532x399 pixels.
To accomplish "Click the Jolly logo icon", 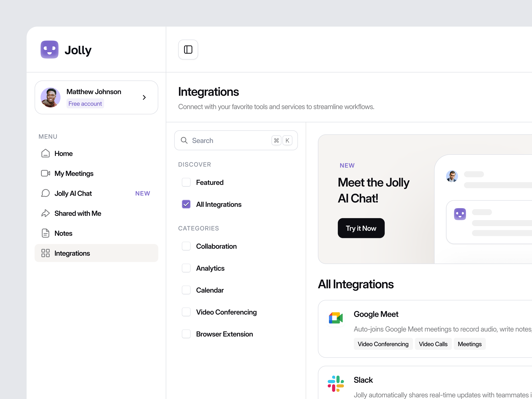I will (50, 50).
